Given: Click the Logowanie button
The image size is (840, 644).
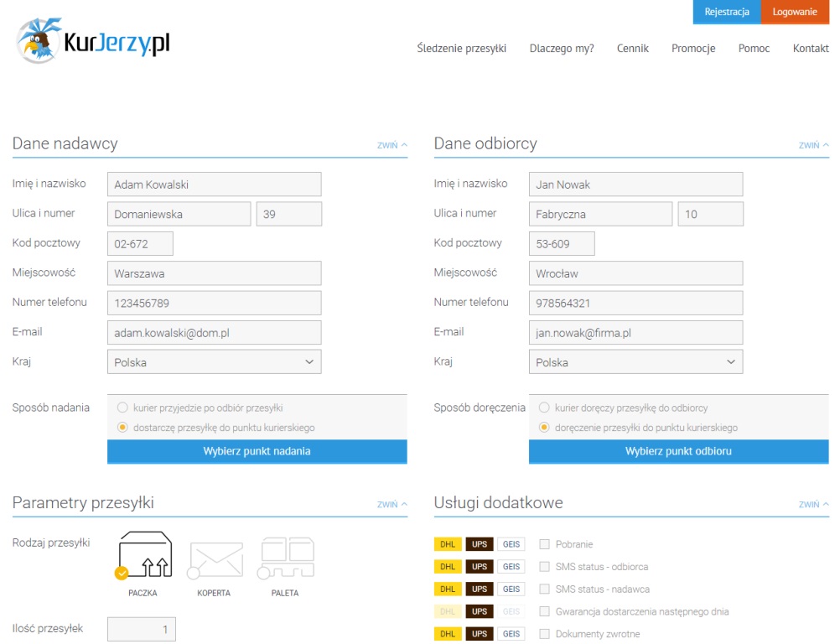Looking at the screenshot, I should [795, 12].
